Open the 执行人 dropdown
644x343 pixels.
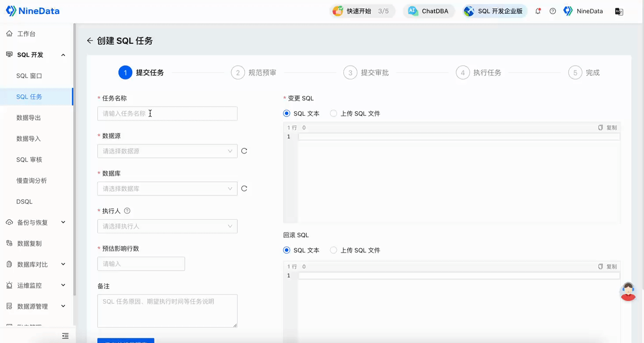click(167, 226)
